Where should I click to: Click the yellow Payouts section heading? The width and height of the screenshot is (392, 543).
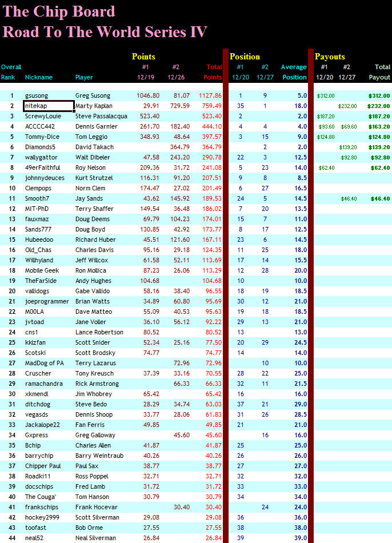coord(330,57)
